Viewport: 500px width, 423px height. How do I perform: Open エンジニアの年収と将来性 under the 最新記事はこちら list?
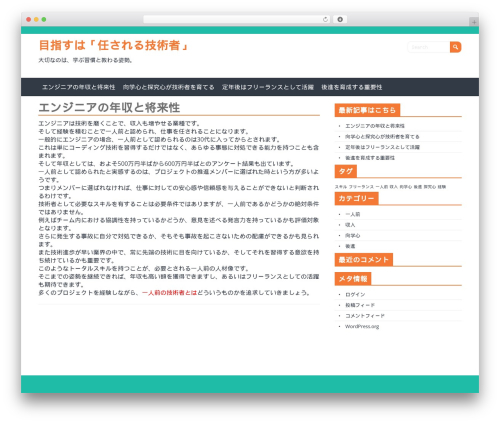click(x=375, y=126)
